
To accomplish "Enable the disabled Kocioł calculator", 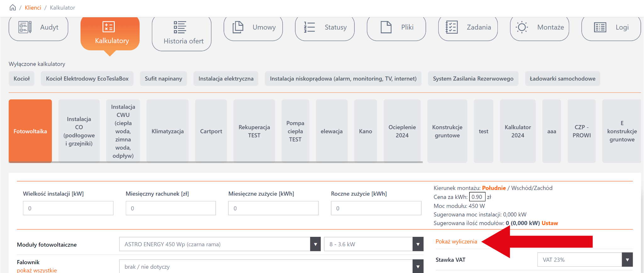I will pyautogui.click(x=21, y=79).
